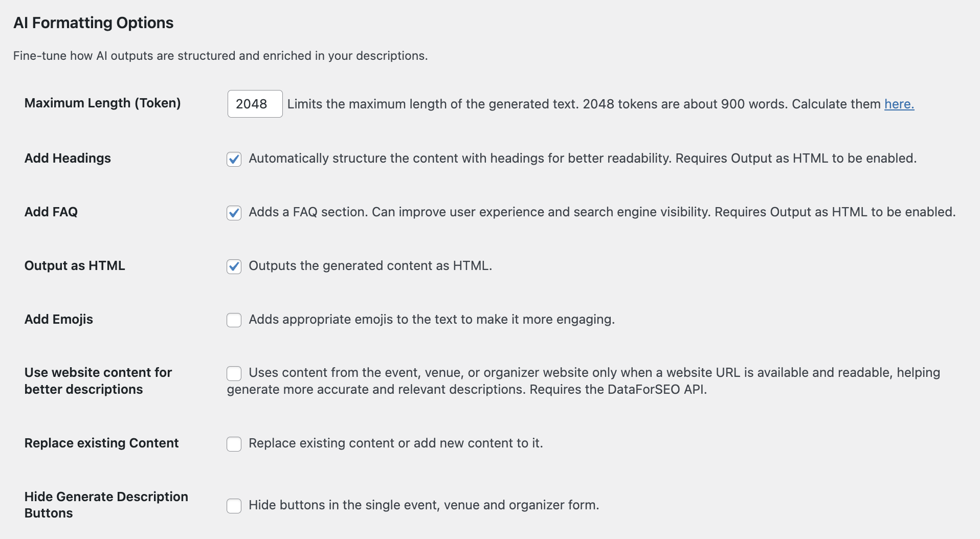Click the 'AI Formatting Options' section heading
The width and height of the screenshot is (980, 539).
[x=94, y=23]
